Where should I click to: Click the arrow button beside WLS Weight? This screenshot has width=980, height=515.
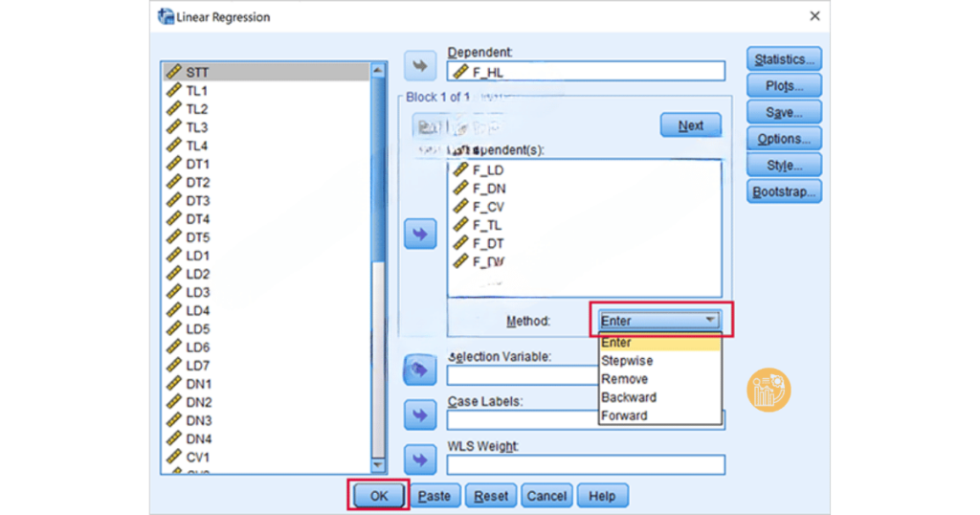(420, 459)
